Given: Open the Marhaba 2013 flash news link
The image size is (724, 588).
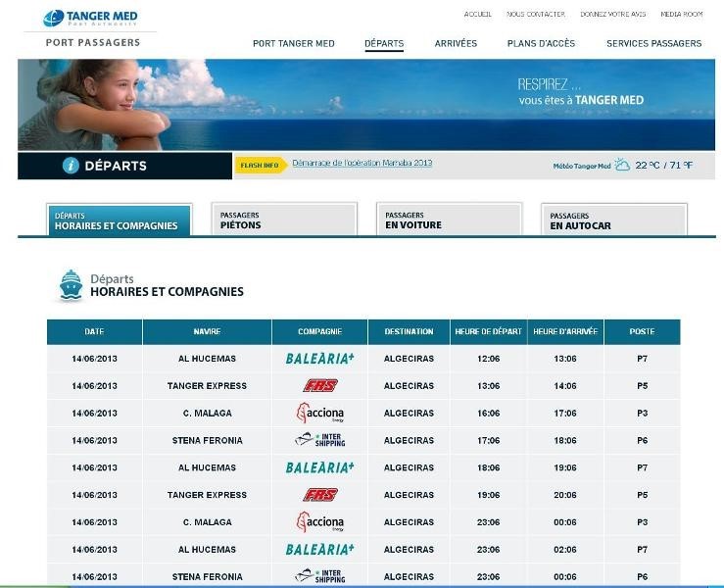Looking at the screenshot, I should click(x=362, y=164).
